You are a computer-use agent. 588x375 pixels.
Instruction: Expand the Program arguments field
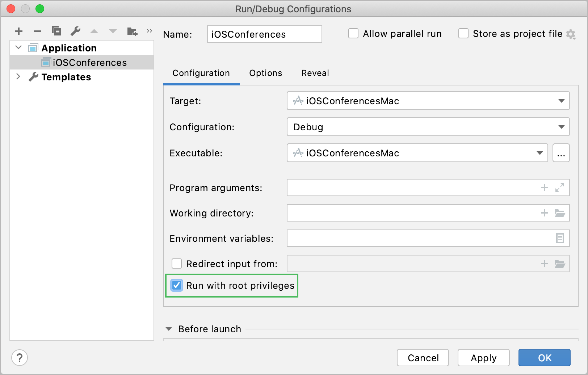560,187
